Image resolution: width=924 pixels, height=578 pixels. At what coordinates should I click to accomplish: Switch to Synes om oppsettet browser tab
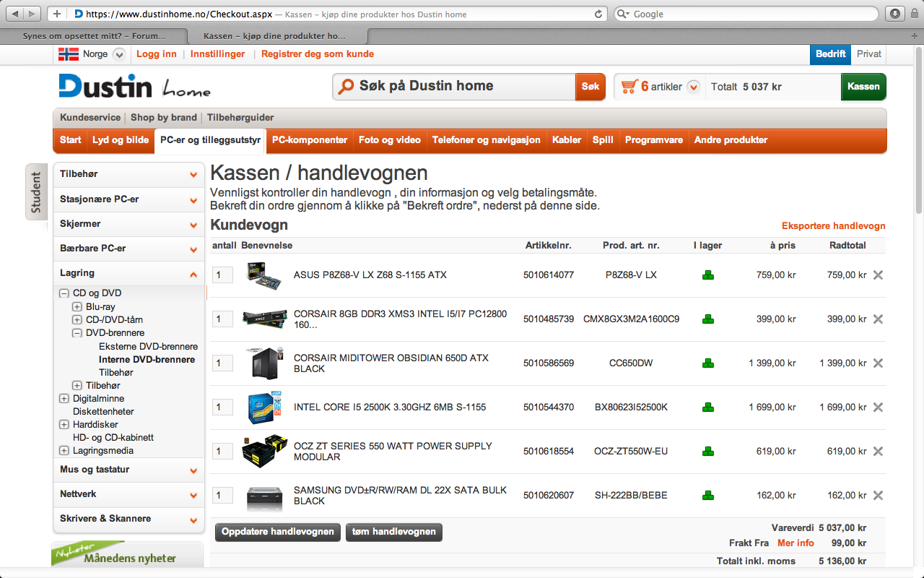(x=94, y=35)
